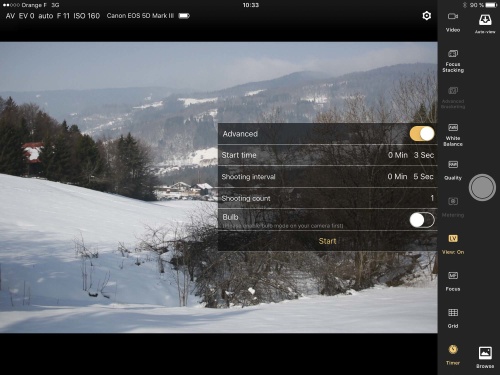
Task: Change the Shooting interval value
Action: point(410,176)
